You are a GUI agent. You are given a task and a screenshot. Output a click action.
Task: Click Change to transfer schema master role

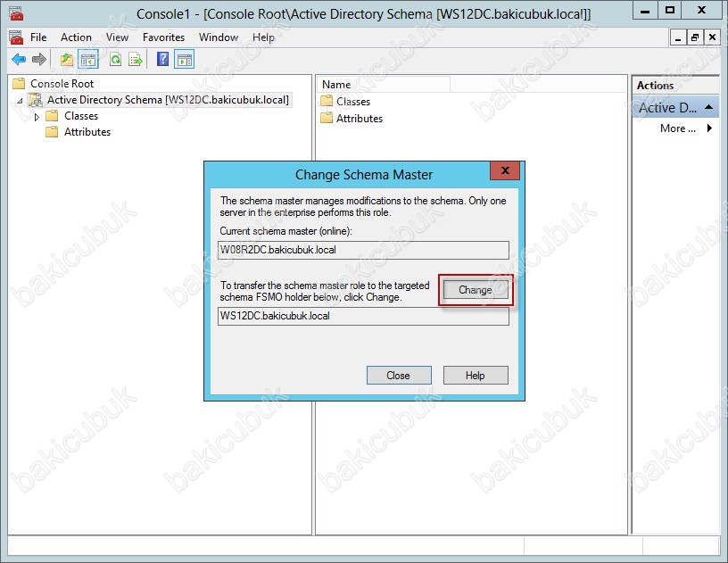476,290
